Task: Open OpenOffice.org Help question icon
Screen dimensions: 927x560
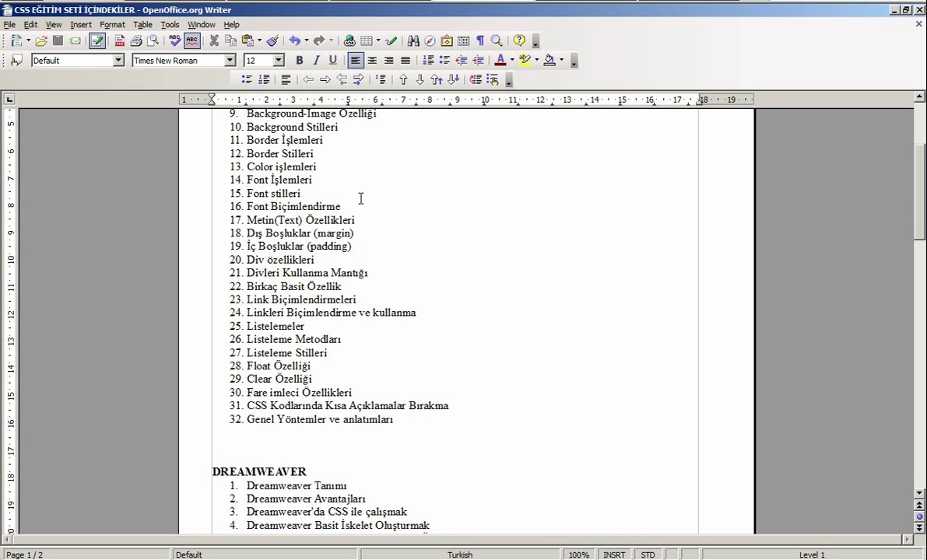Action: [519, 40]
